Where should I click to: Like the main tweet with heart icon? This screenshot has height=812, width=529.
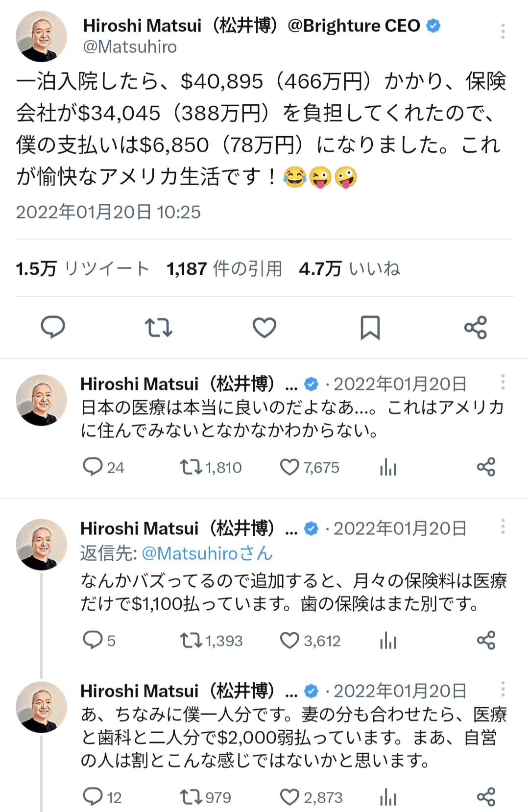click(264, 327)
